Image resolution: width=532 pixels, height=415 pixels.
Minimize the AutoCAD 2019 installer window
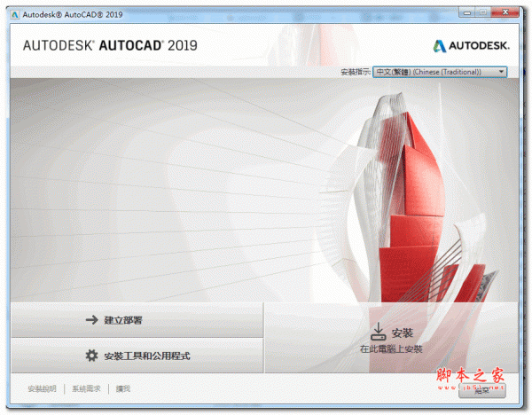[x=467, y=13]
